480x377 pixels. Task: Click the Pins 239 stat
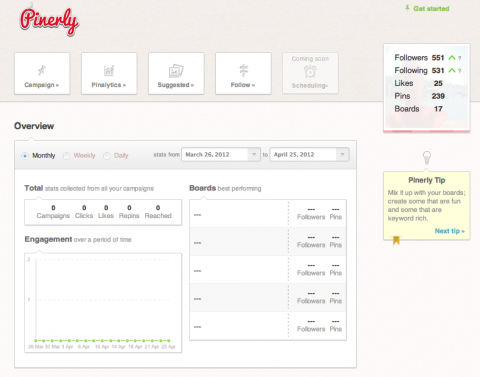[x=420, y=96]
